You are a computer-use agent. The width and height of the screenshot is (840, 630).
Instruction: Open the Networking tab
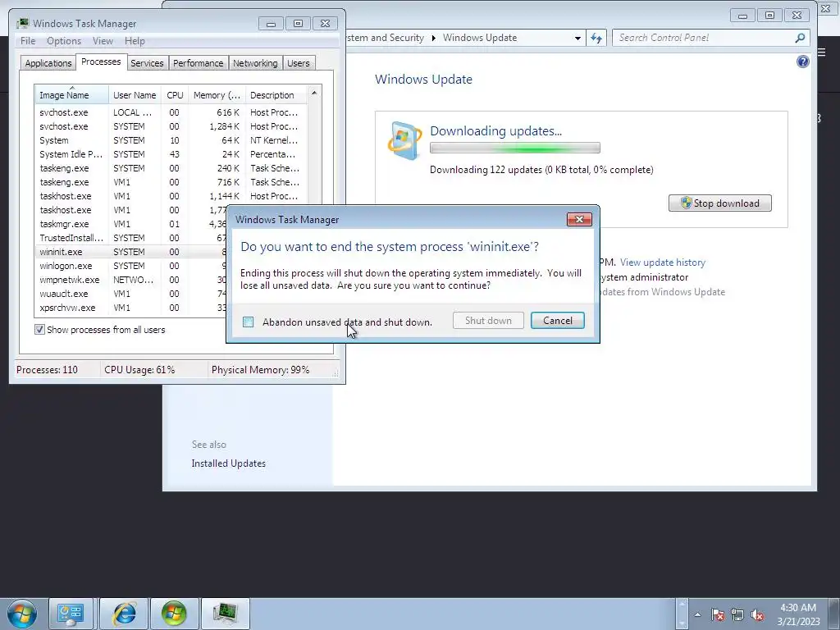click(x=255, y=62)
